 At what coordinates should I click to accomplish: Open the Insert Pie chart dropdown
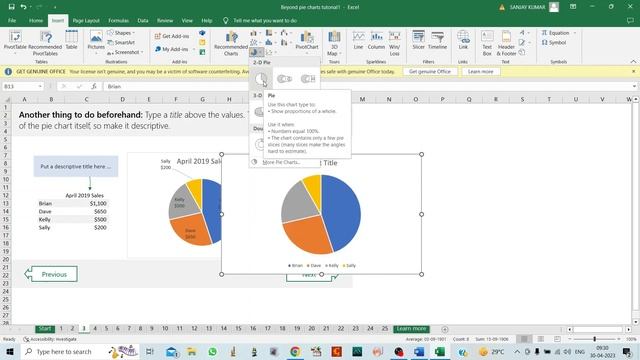click(x=256, y=52)
